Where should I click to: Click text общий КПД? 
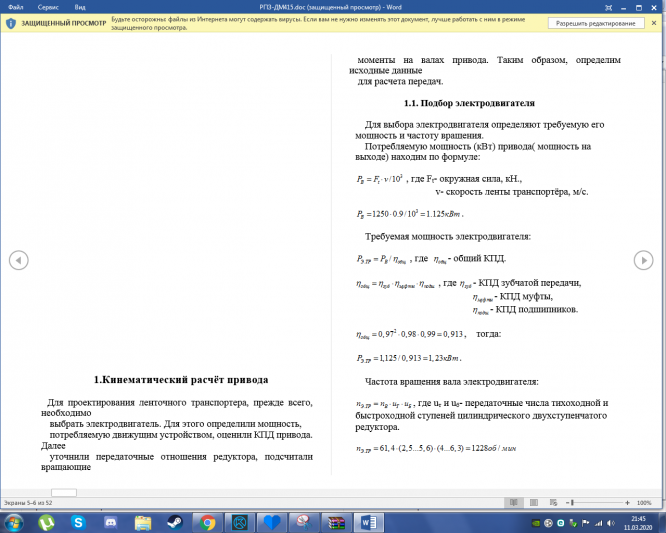point(480,258)
